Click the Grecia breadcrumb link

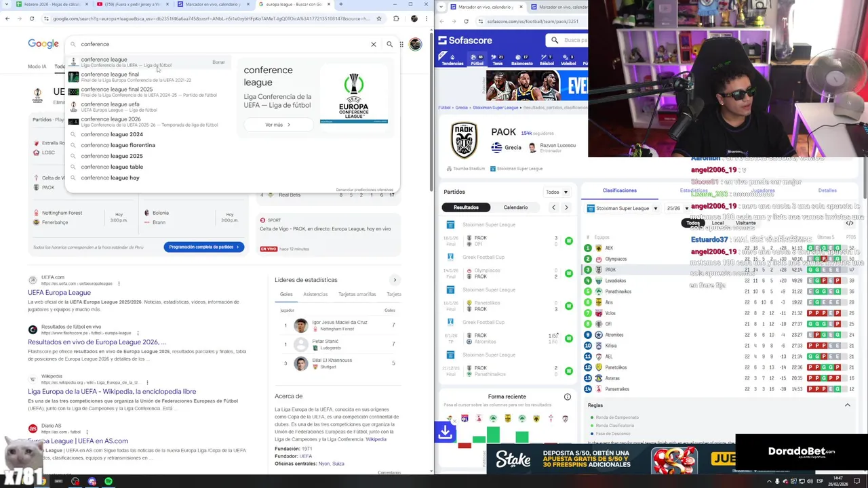pyautogui.click(x=461, y=108)
